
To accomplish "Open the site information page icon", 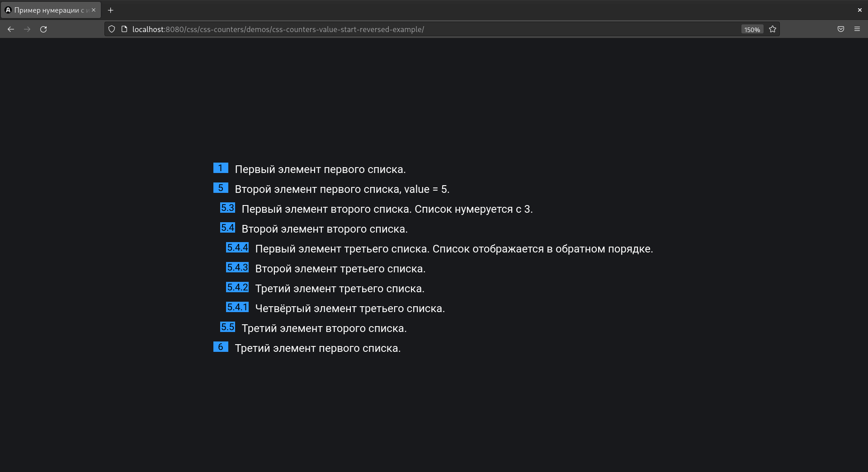I will click(124, 29).
